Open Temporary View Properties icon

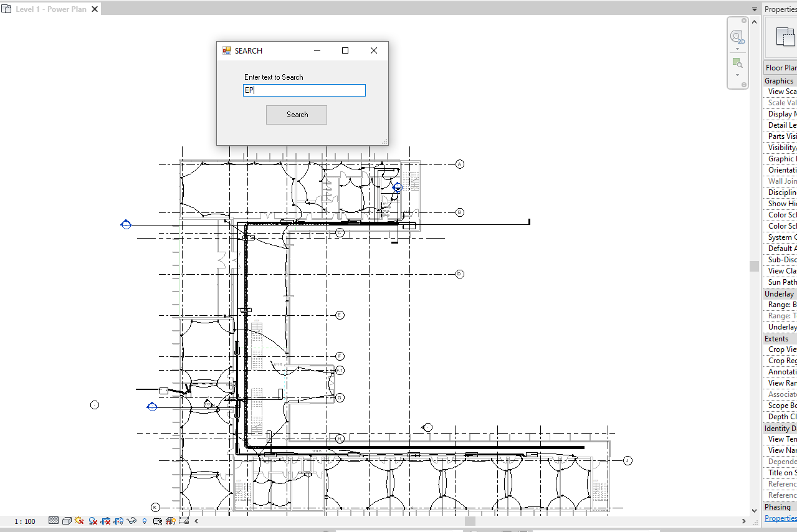click(x=158, y=521)
